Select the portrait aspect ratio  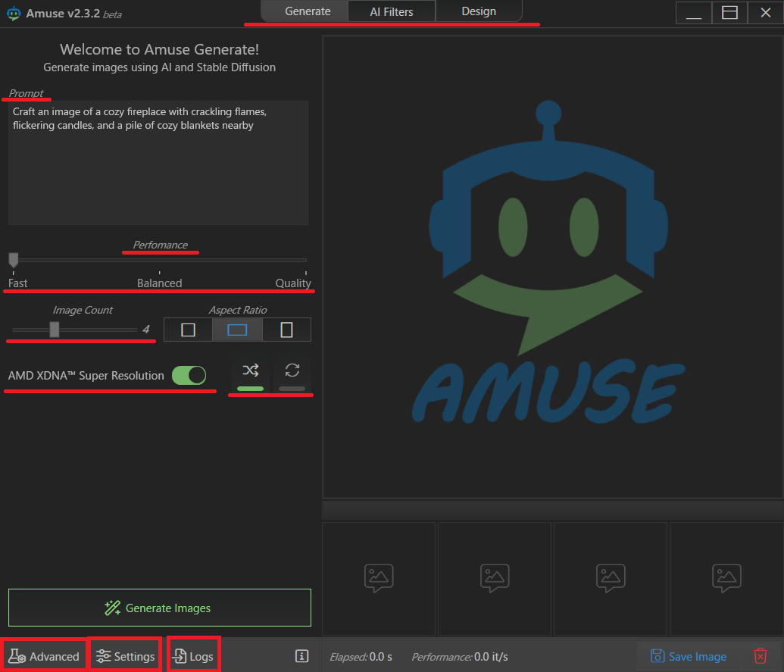[286, 329]
